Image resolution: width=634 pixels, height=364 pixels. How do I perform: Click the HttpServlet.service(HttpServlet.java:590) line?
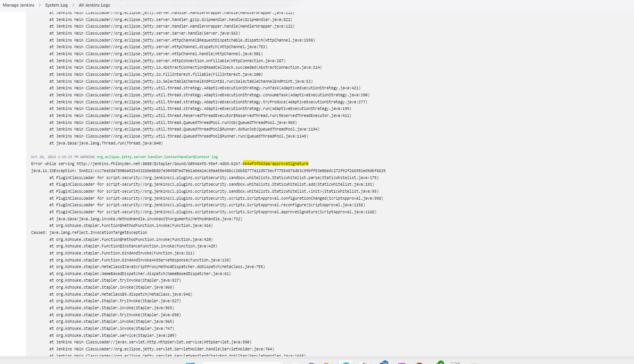point(150,342)
